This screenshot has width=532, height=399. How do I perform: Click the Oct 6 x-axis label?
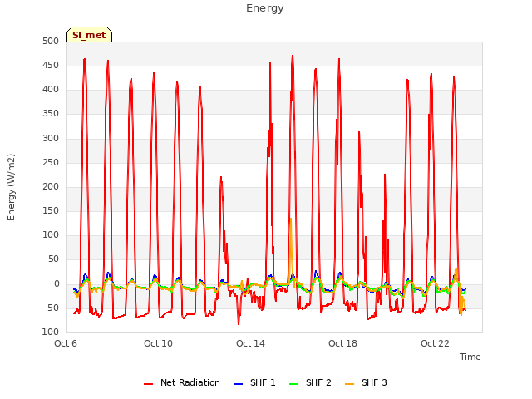point(66,343)
